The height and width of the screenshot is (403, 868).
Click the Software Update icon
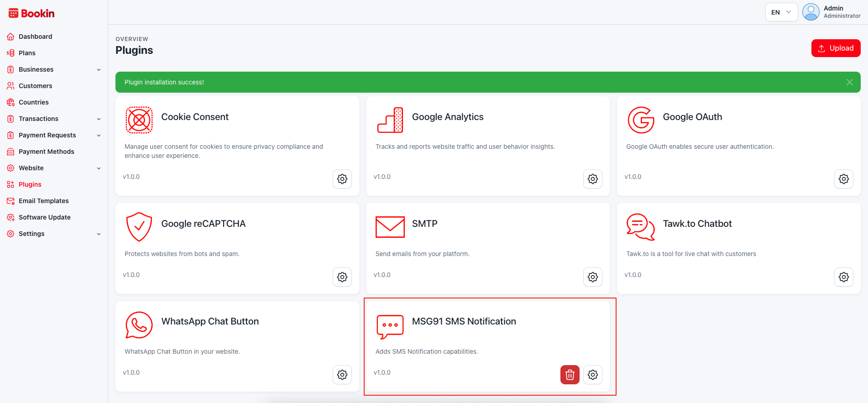[10, 217]
